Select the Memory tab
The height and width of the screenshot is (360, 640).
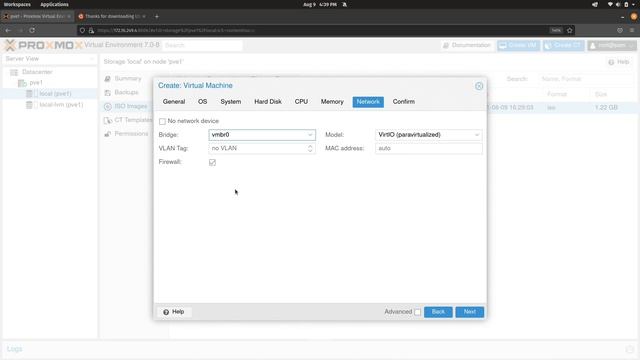(332, 102)
